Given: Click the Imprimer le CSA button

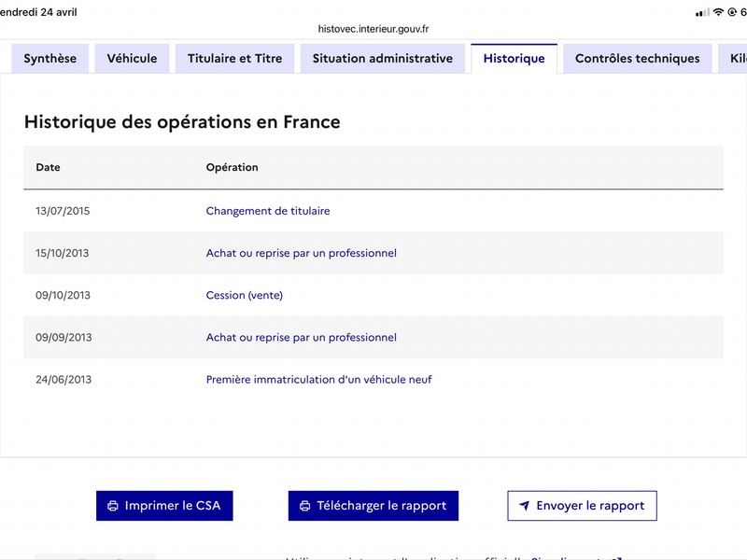Looking at the screenshot, I should (164, 506).
